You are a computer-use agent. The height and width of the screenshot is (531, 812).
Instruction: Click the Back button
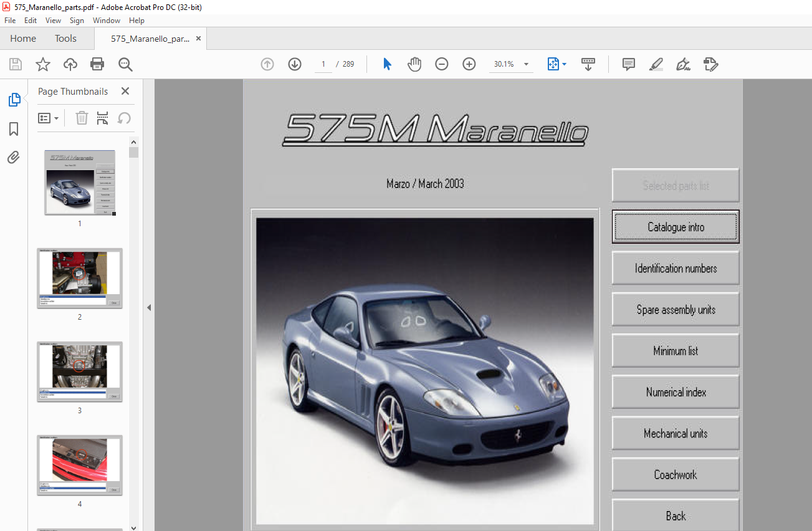point(676,515)
